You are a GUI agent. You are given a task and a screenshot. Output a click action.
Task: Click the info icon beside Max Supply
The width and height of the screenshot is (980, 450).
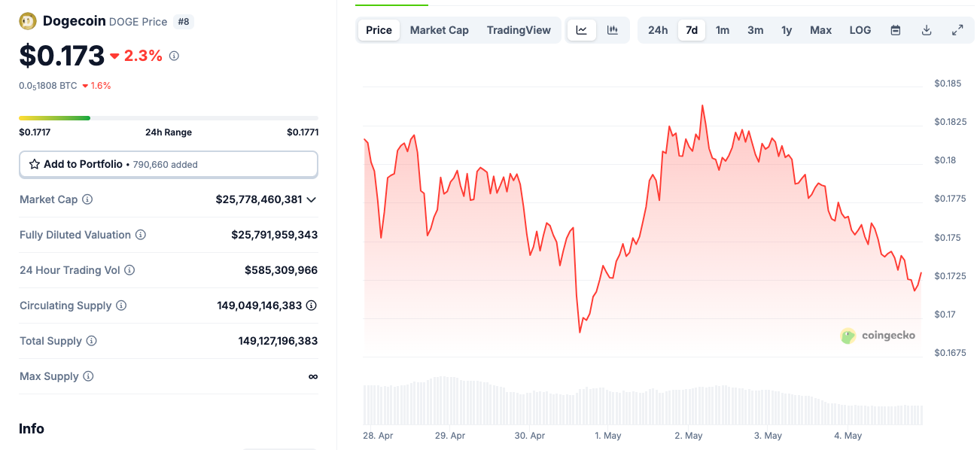[x=88, y=376]
